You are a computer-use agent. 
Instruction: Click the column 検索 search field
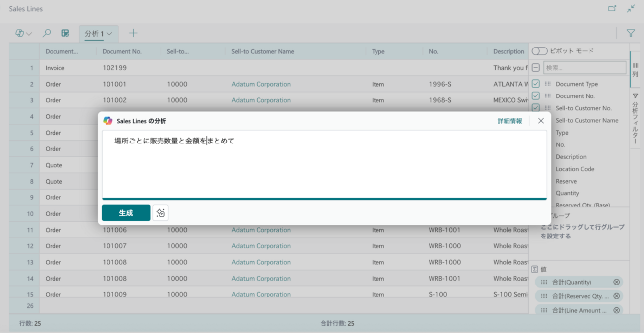585,68
